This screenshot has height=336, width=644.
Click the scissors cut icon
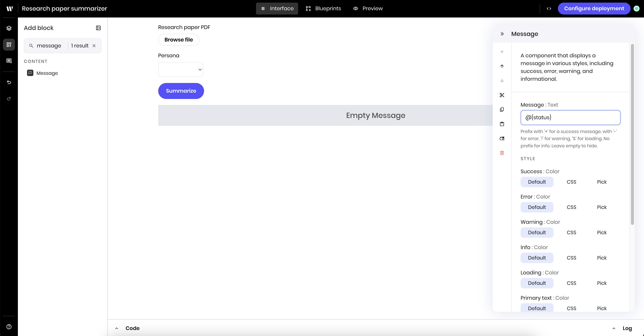point(502,95)
